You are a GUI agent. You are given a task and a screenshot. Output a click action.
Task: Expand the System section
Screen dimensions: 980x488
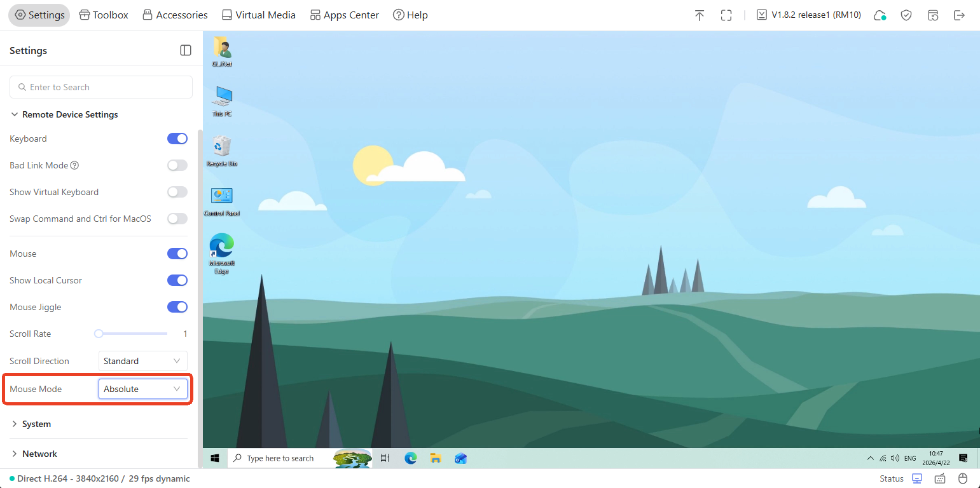click(x=36, y=424)
